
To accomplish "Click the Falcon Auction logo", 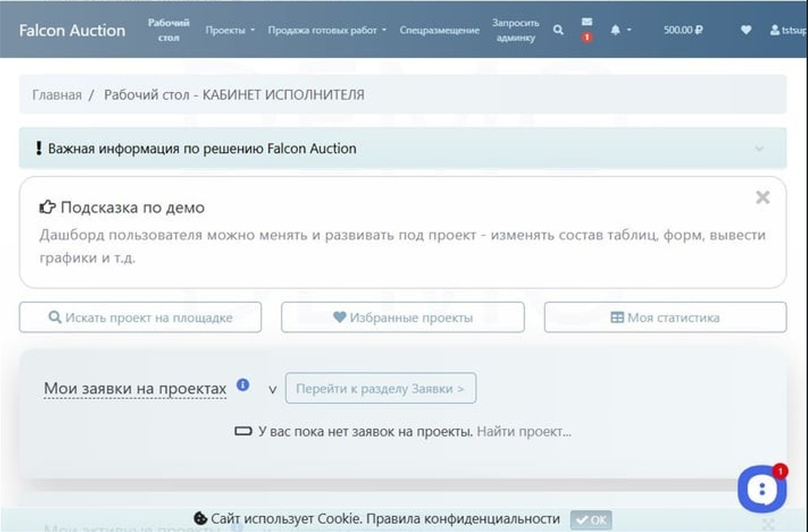I will [72, 30].
